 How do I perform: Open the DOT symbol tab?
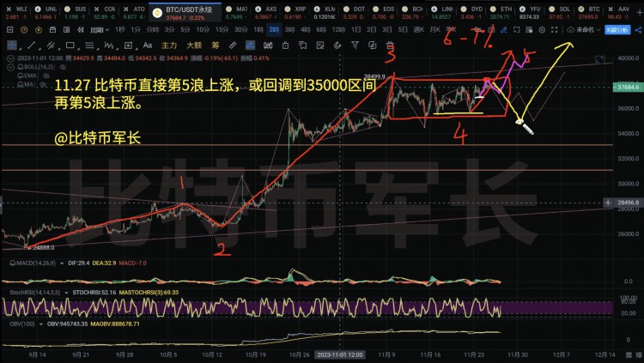tap(355, 13)
